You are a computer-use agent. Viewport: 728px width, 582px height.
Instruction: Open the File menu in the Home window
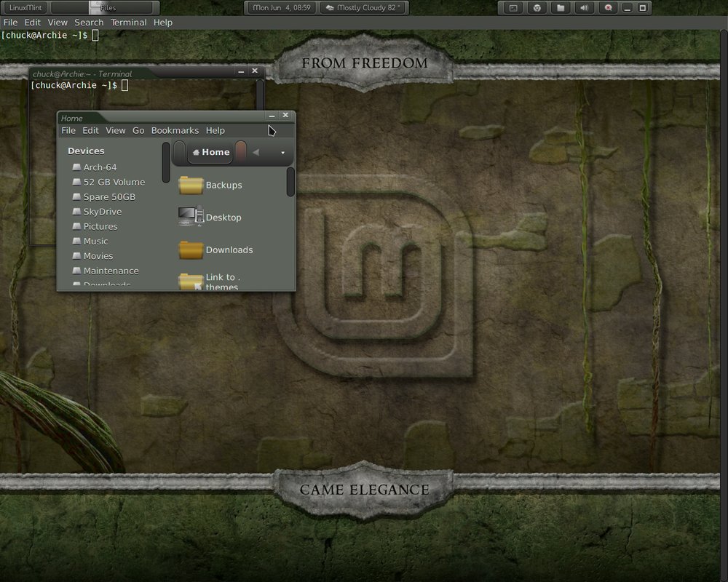point(68,130)
